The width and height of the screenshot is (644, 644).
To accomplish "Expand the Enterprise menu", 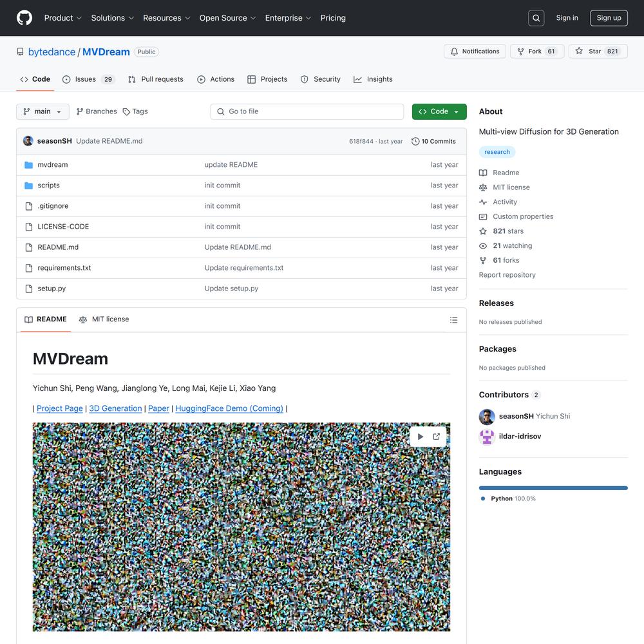I will pos(288,18).
